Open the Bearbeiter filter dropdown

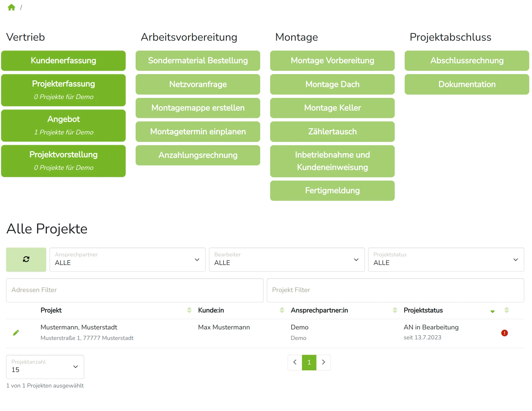coord(287,259)
